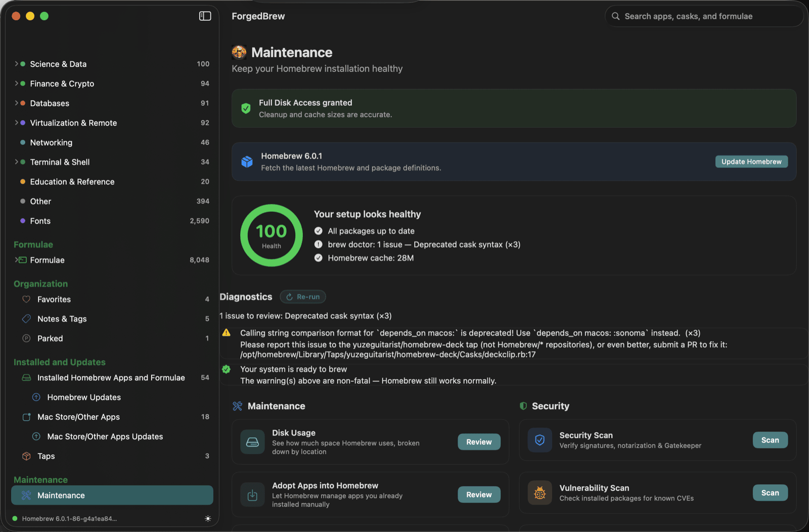Click the Formulae terminal icon

[x=23, y=260]
